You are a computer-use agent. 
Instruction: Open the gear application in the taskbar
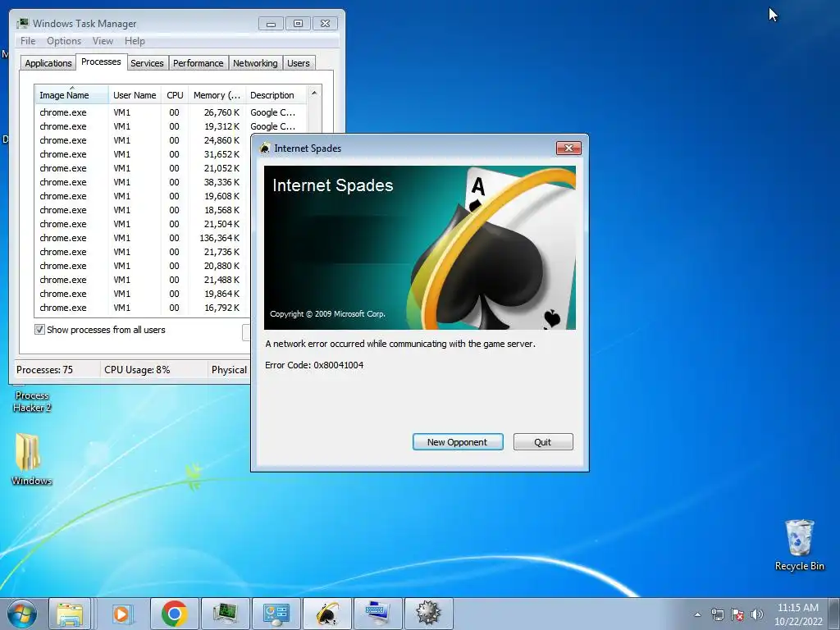coord(428,614)
